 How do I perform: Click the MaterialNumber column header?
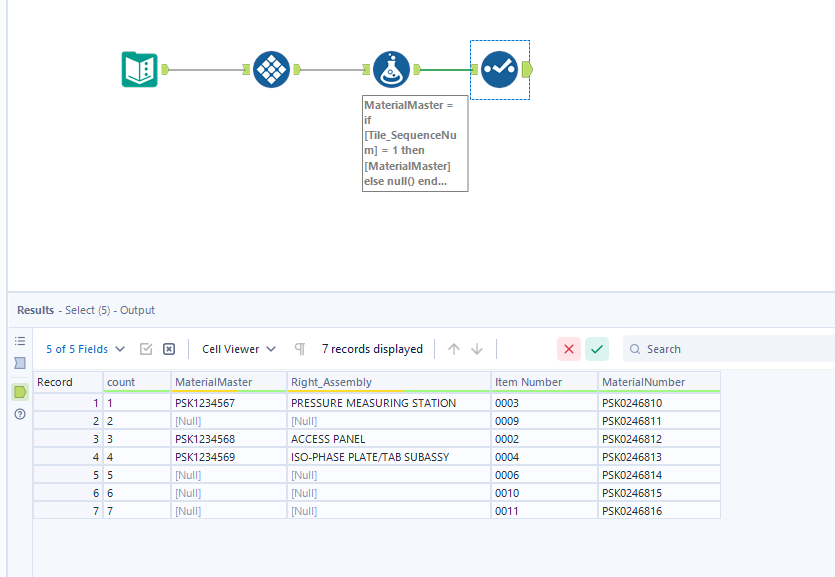pos(659,382)
